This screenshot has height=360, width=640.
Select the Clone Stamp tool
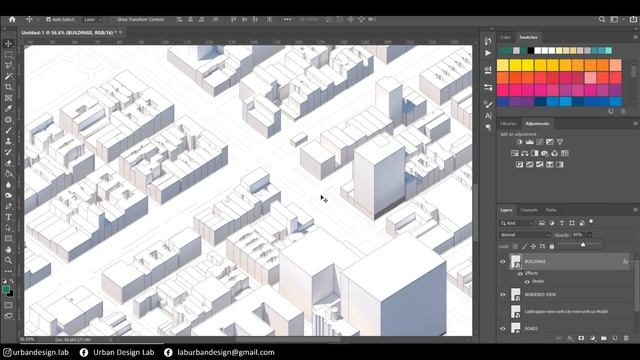[x=8, y=141]
